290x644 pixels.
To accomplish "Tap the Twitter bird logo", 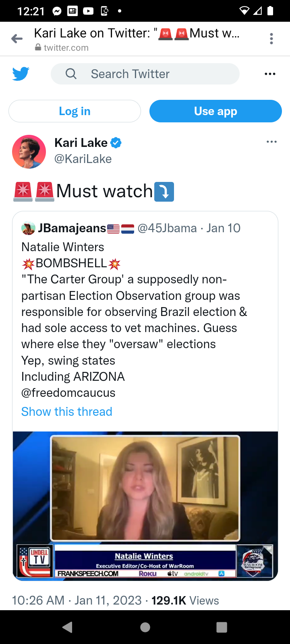I will [21, 74].
